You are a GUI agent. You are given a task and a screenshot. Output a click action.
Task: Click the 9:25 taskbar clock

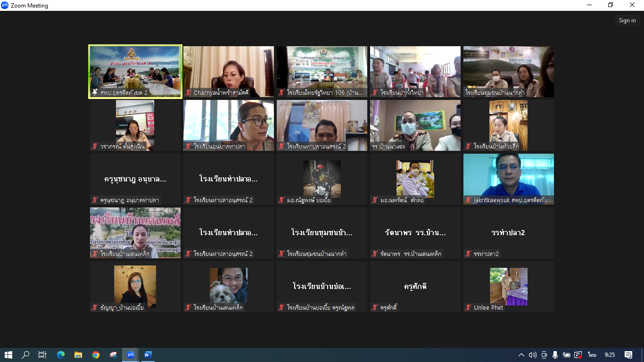tap(610, 355)
